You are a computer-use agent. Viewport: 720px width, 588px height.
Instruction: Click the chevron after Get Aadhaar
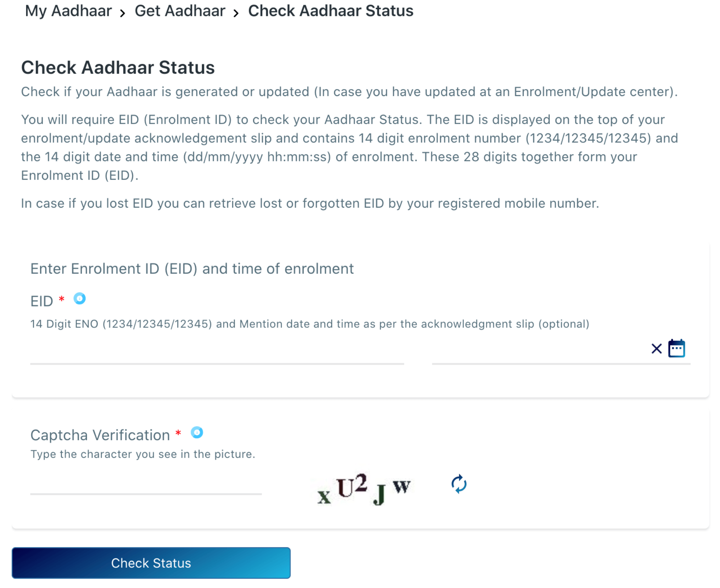pos(236,13)
